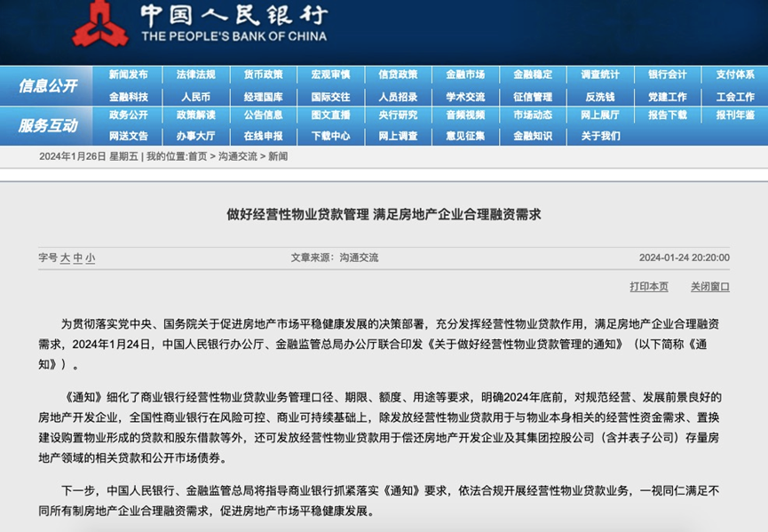Image resolution: width=768 pixels, height=532 pixels.
Task: Click the timestamp 2024-01-24 20:20:00
Action: click(685, 258)
